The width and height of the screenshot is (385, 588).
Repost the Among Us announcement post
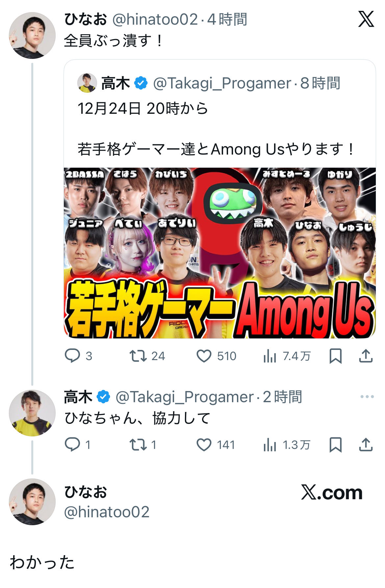click(138, 356)
